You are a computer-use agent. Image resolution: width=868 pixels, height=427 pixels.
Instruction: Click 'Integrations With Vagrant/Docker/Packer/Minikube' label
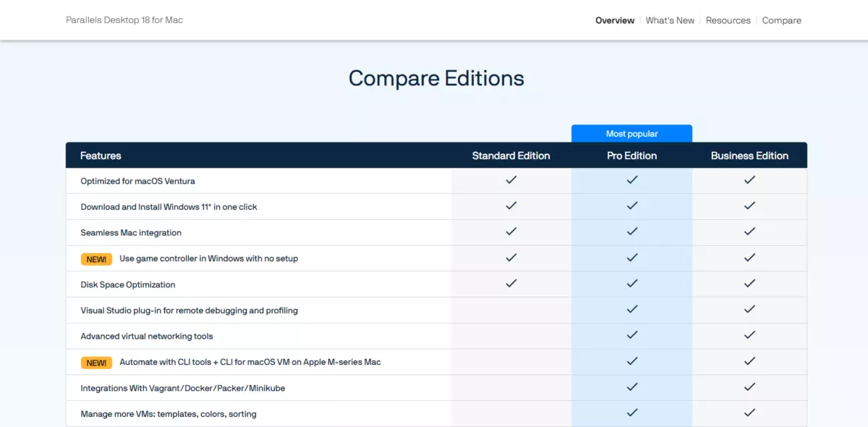click(183, 388)
